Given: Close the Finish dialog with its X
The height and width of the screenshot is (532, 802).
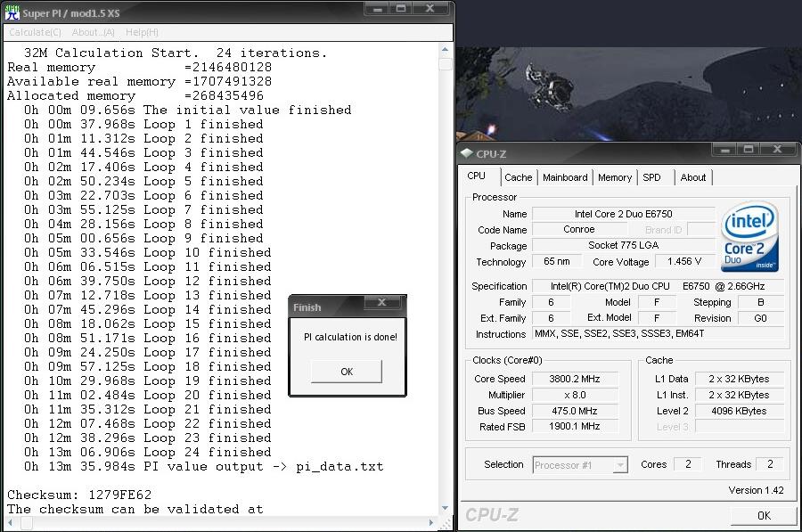Looking at the screenshot, I should (x=381, y=302).
